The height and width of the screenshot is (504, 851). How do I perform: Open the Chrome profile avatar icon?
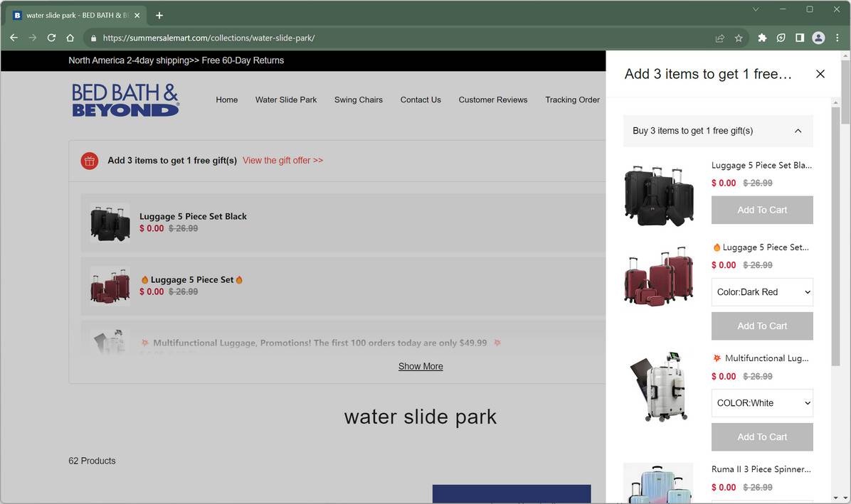pos(818,38)
